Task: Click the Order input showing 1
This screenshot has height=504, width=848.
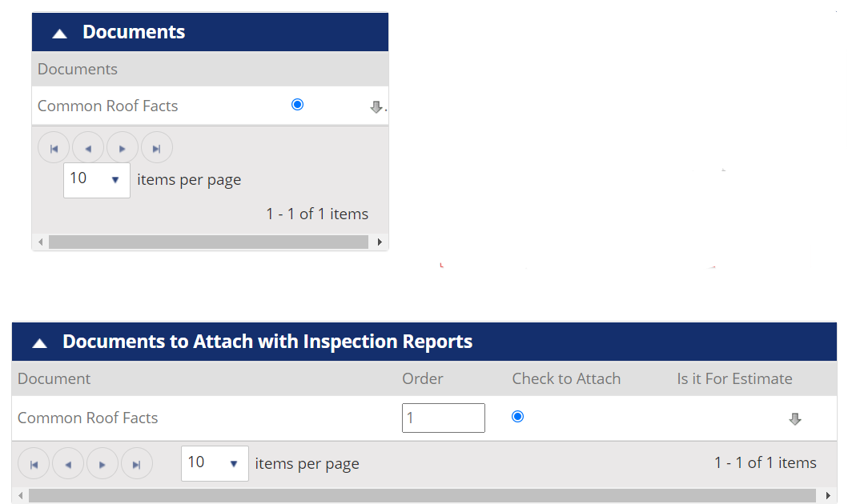Action: coord(443,417)
